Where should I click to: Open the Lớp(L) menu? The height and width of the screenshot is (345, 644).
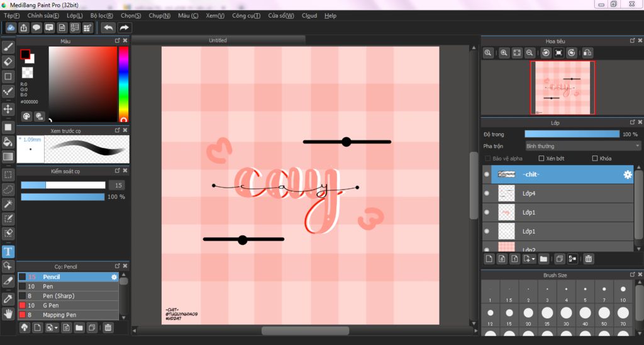(75, 16)
